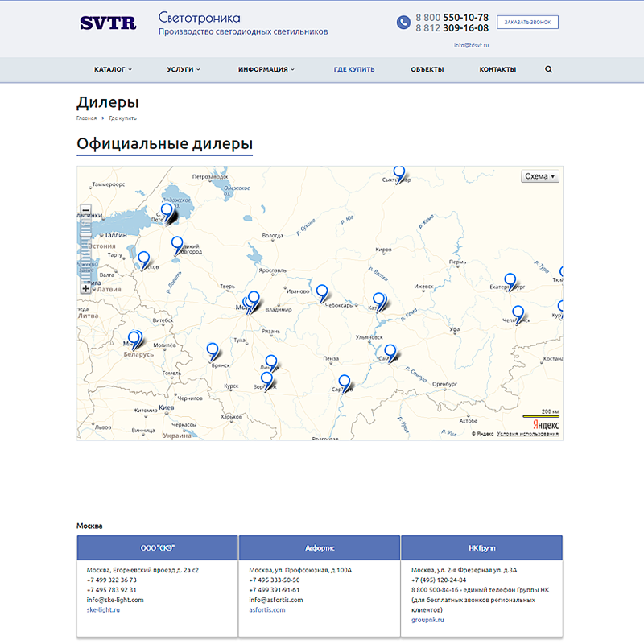Select the Tyumen map marker
This screenshot has height=644, width=644.
561,273
